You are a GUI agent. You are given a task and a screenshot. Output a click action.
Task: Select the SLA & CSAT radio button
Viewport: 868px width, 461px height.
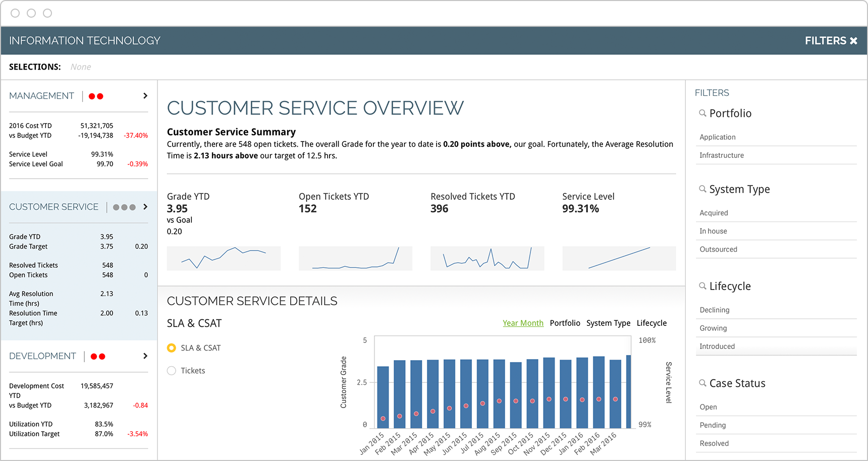tap(172, 348)
